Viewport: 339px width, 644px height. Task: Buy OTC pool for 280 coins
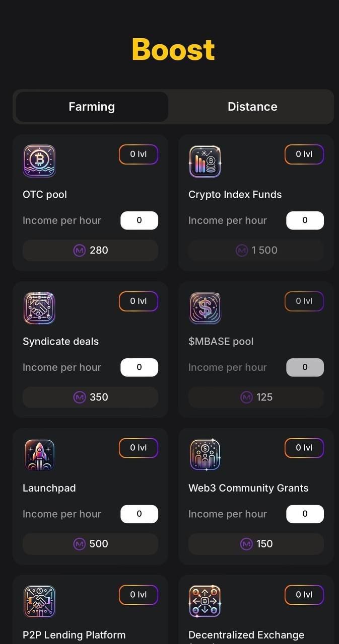(90, 250)
